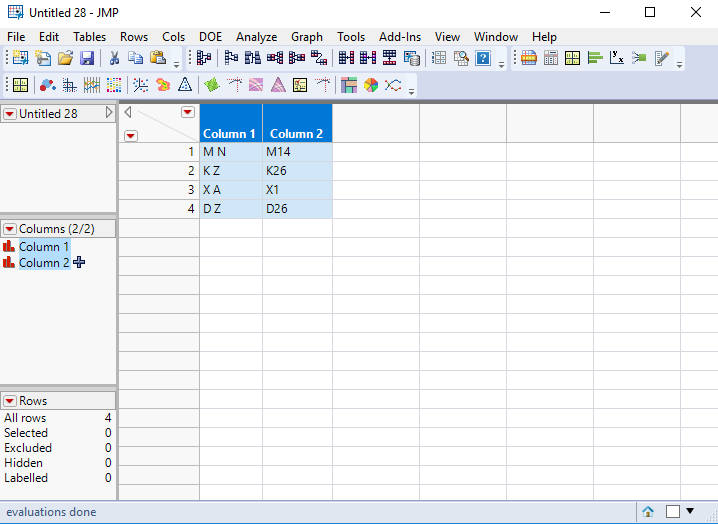Open the Columns (2/2) red triangle menu
The width and height of the screenshot is (718, 524).
pos(10,229)
